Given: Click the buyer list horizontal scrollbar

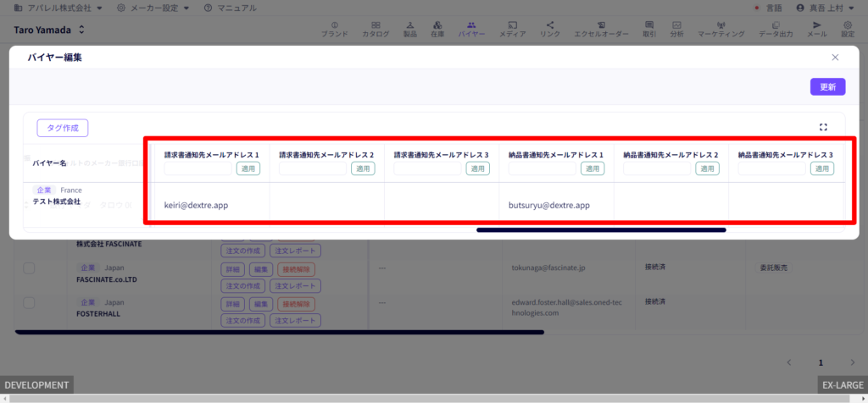Looking at the screenshot, I should coord(280,332).
